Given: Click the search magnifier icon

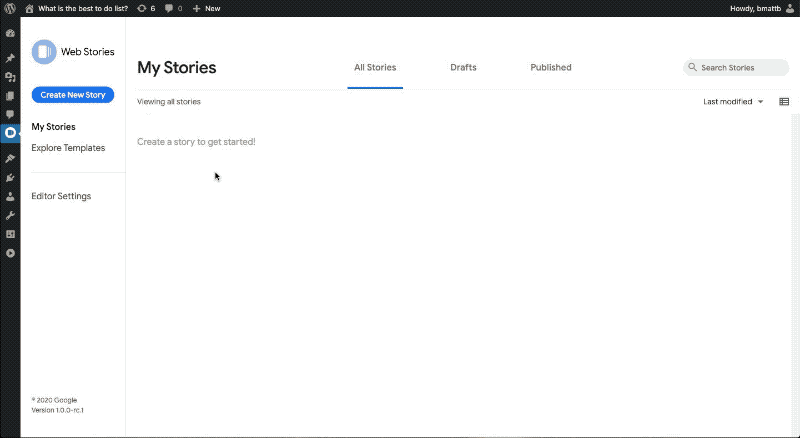Looking at the screenshot, I should (x=692, y=67).
